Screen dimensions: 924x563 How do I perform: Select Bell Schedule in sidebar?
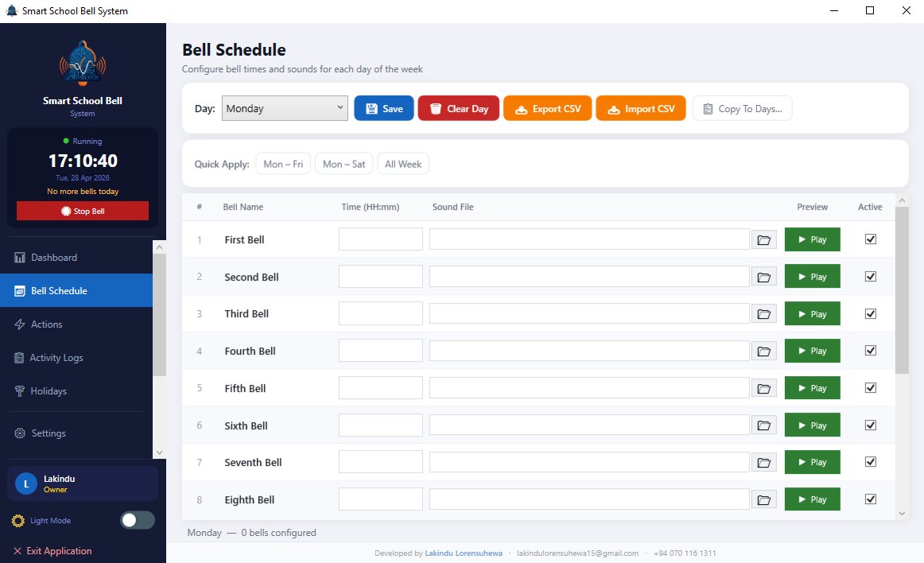click(76, 290)
